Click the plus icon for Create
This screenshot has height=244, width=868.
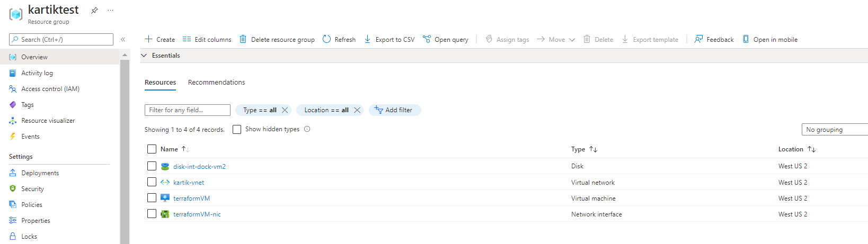click(149, 39)
